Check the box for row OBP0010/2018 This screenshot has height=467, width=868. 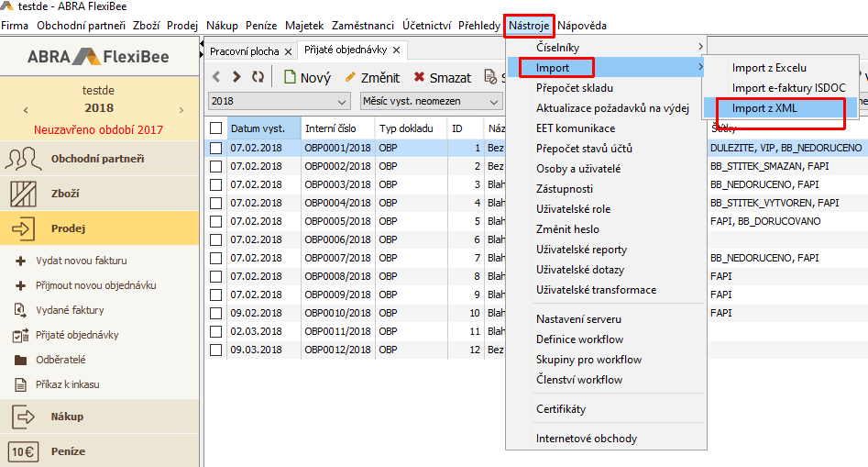point(216,313)
